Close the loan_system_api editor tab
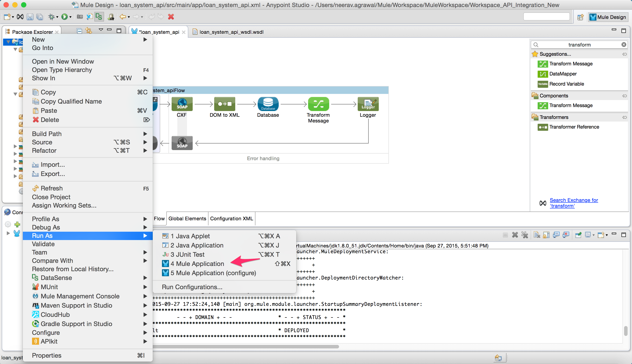Image resolution: width=632 pixels, height=364 pixels. (183, 32)
